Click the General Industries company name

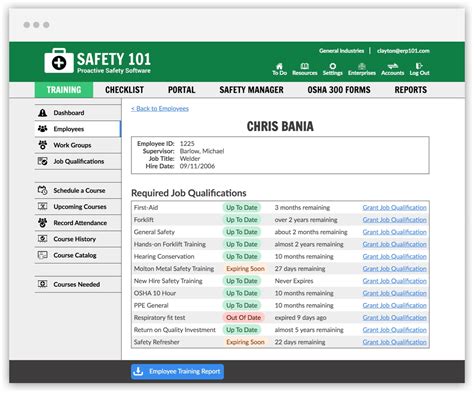341,51
